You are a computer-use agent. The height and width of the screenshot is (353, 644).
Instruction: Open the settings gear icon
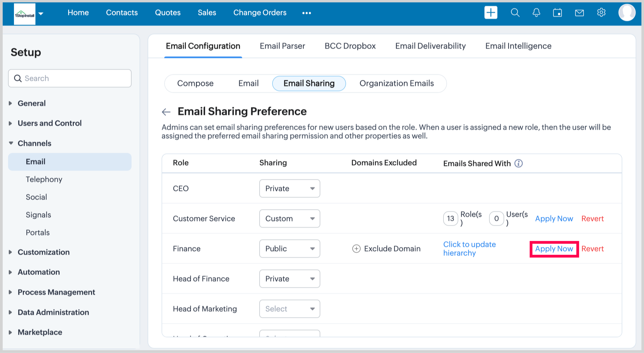pos(601,13)
